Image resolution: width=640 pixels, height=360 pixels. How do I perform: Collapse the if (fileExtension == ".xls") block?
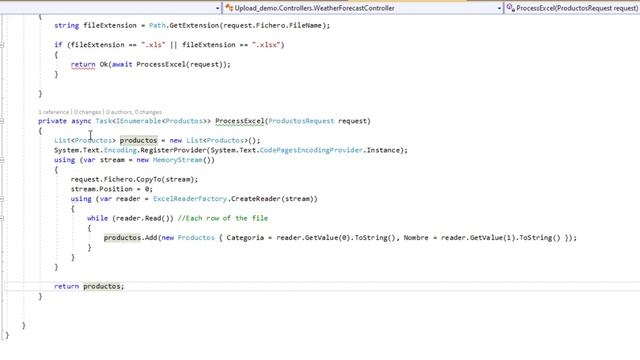2,45
